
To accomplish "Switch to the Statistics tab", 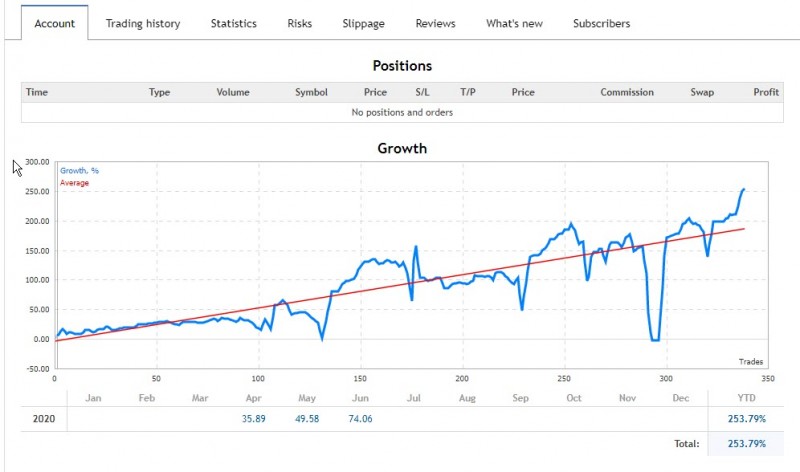I will 233,23.
